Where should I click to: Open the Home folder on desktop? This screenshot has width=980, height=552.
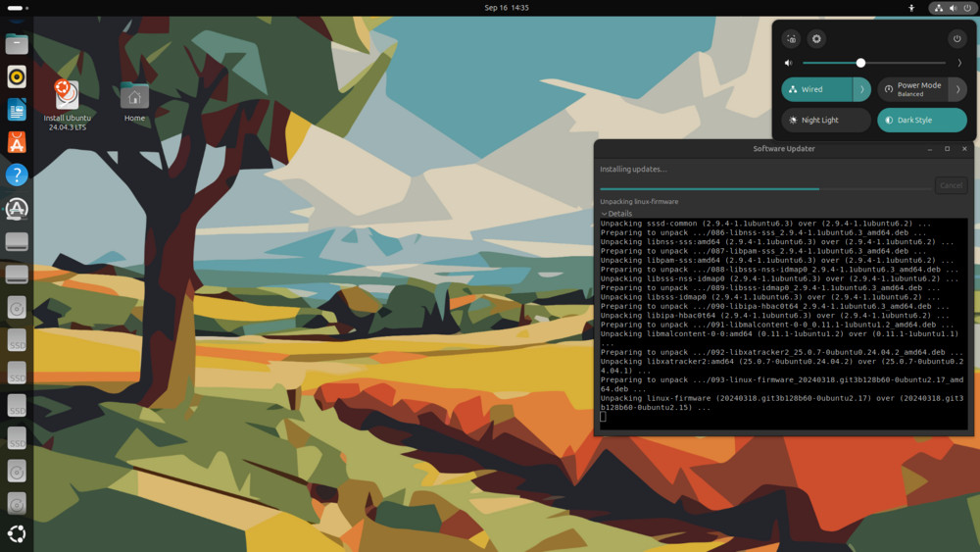click(x=134, y=98)
